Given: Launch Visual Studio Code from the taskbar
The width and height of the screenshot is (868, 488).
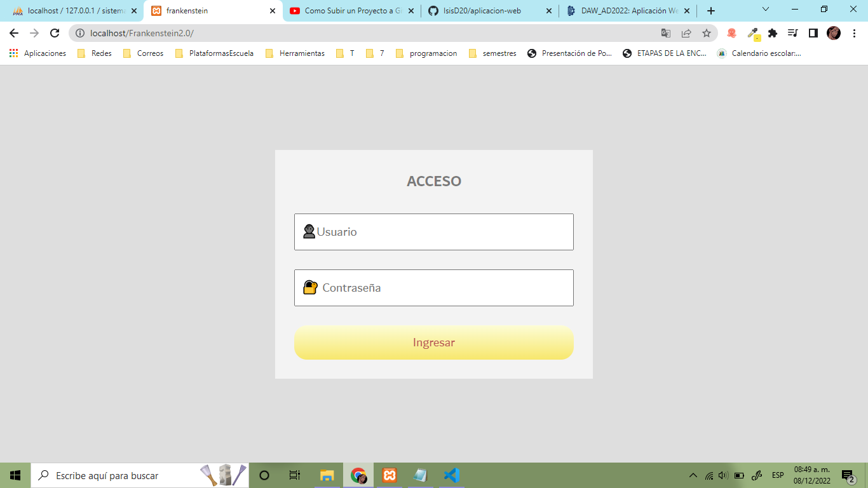Looking at the screenshot, I should 451,475.
